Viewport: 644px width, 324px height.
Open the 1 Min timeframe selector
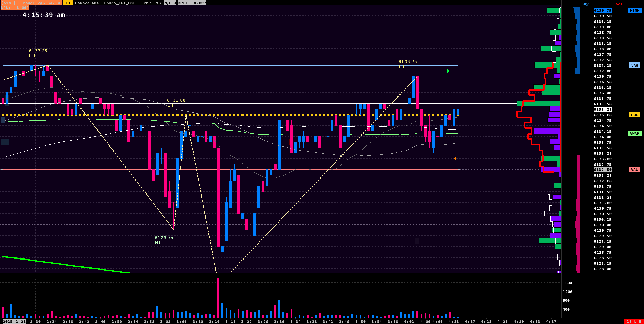click(x=146, y=3)
